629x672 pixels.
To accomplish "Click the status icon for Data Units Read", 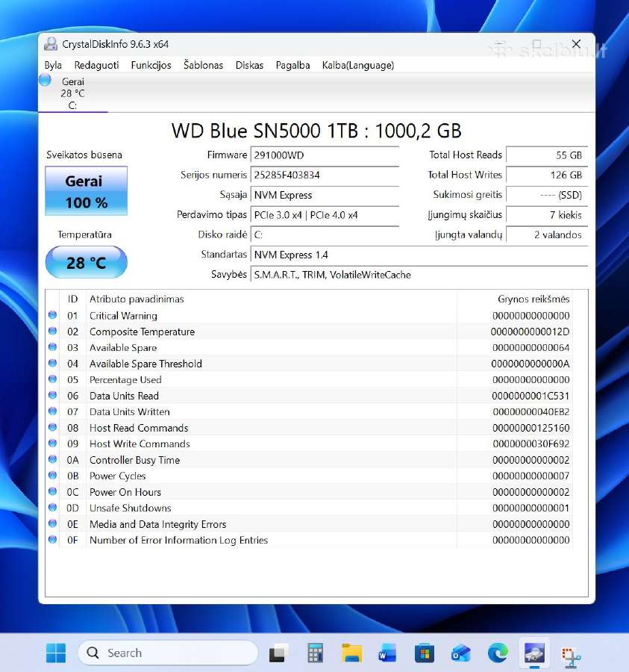I will tap(53, 395).
